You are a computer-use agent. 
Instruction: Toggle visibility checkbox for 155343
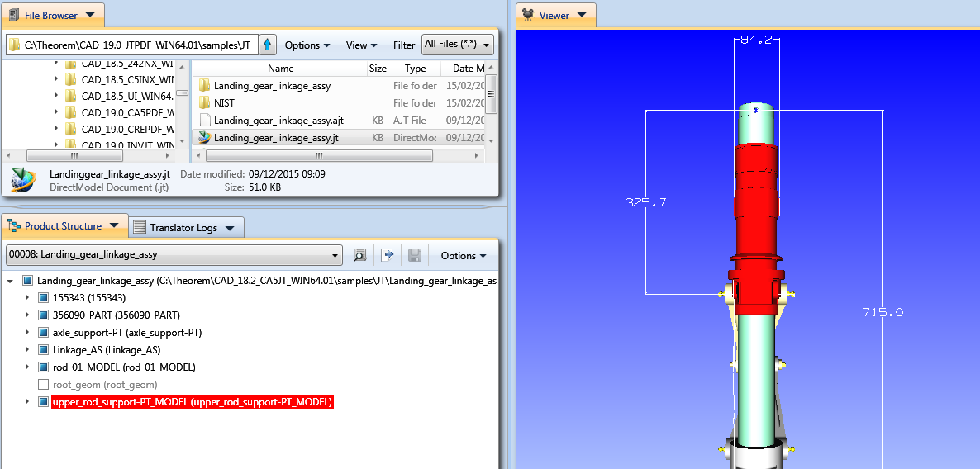(43, 298)
